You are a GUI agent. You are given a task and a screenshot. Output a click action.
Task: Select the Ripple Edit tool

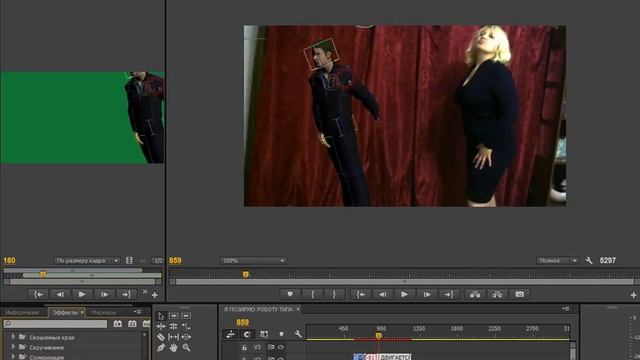(161, 327)
